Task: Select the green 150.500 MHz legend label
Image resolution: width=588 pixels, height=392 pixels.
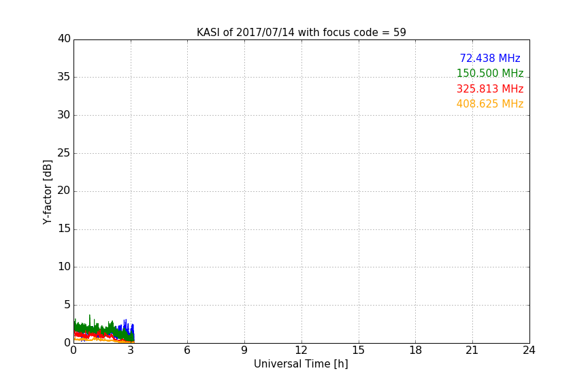Action: coord(490,73)
